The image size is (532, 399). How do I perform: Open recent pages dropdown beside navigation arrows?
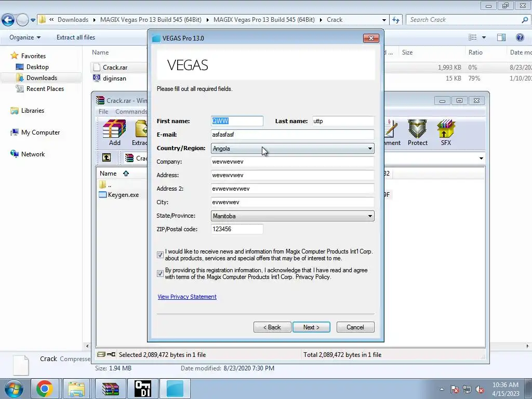pos(33,20)
